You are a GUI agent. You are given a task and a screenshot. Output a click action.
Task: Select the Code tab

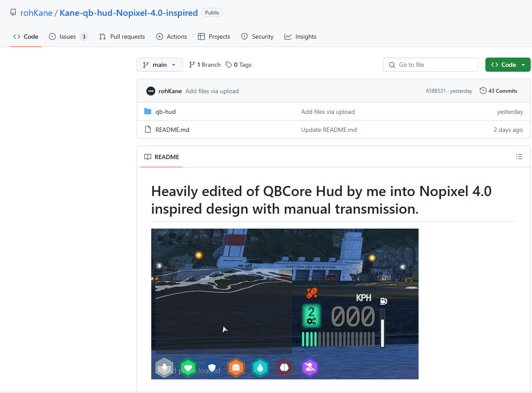(26, 36)
